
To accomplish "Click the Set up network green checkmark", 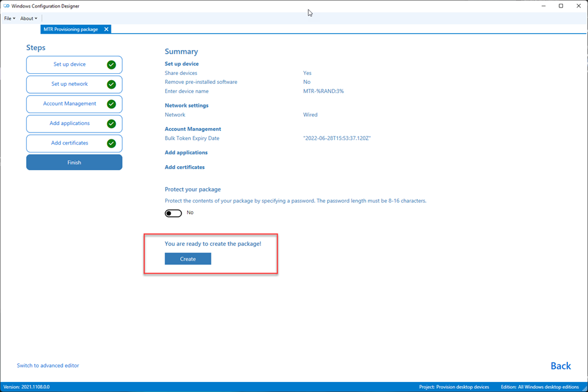I will point(111,84).
